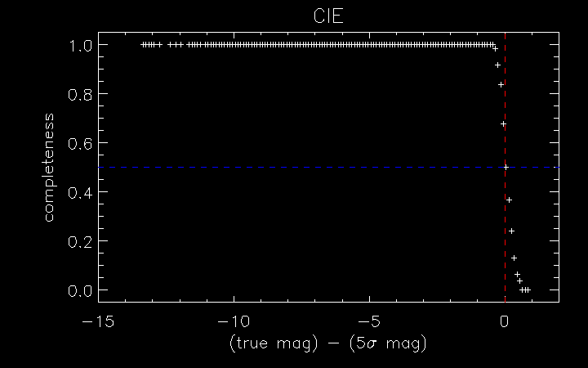Click the data point at 0.5 completeness

[x=506, y=167]
